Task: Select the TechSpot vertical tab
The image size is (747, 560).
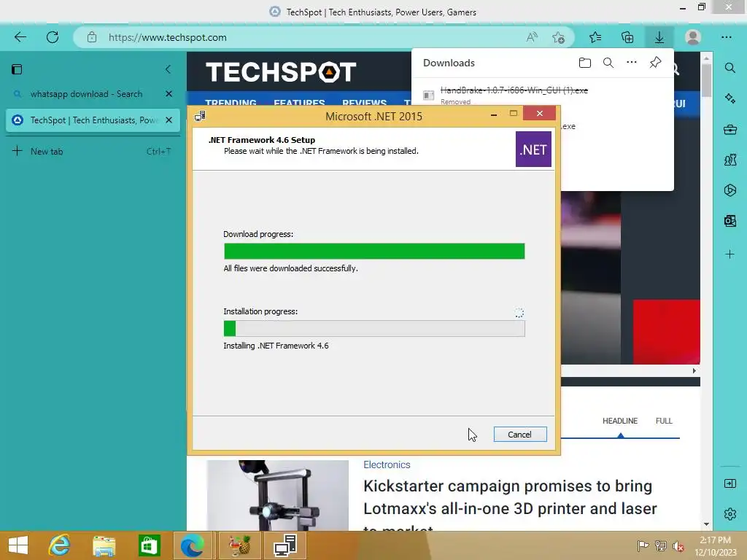Action: point(93,120)
